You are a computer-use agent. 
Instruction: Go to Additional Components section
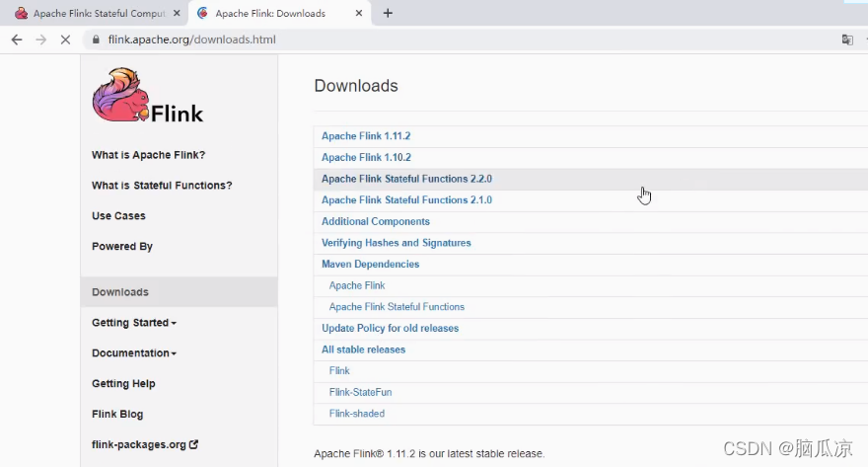click(x=376, y=221)
